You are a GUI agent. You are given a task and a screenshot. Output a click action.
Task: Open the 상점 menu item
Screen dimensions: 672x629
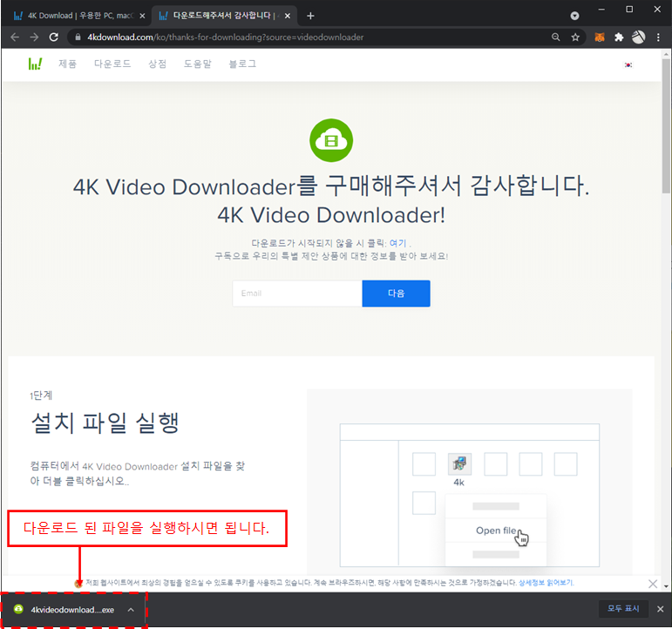pyautogui.click(x=157, y=64)
